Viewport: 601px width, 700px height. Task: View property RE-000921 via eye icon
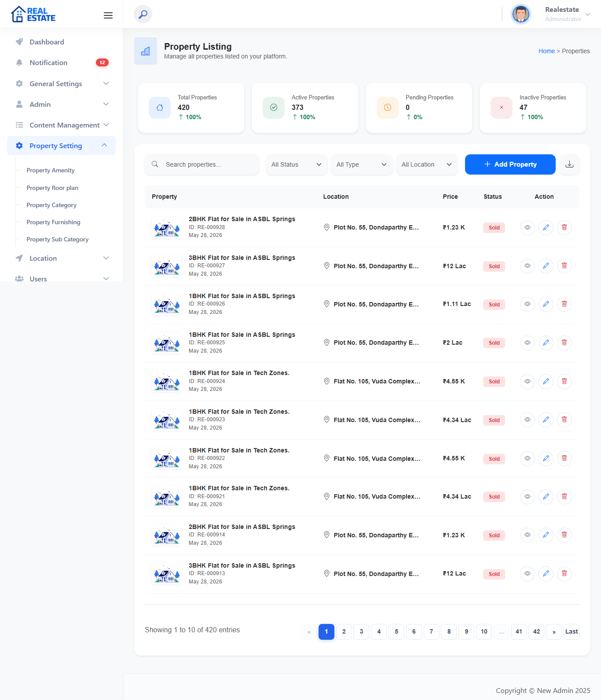(528, 496)
